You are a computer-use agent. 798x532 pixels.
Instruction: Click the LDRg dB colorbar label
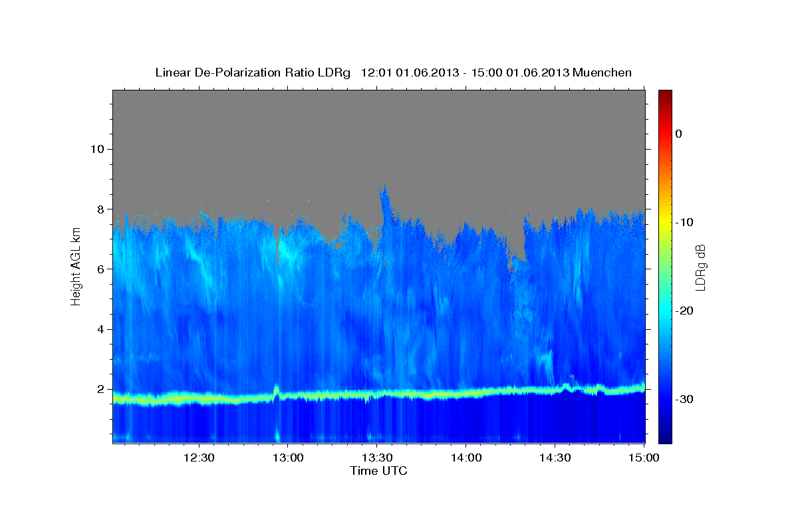pyautogui.click(x=700, y=267)
